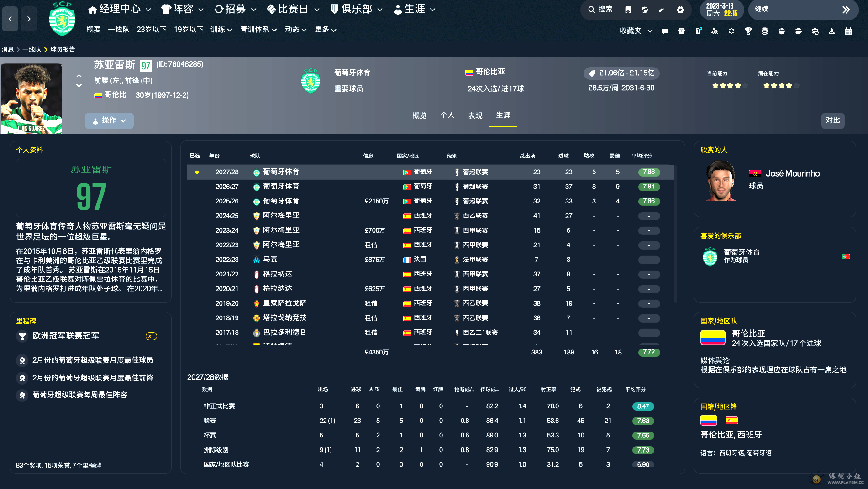Viewport: 868px width, 489px height.
Task: Open the gear settings icon
Action: click(680, 10)
